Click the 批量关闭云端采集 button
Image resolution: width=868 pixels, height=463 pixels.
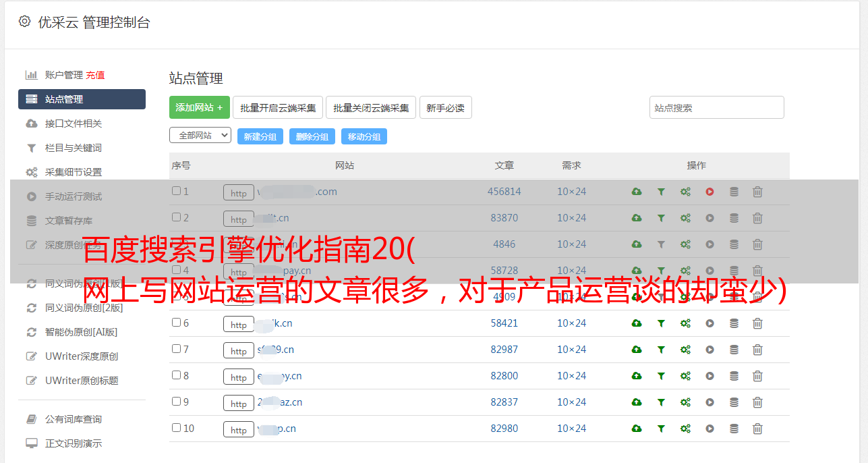tap(371, 107)
